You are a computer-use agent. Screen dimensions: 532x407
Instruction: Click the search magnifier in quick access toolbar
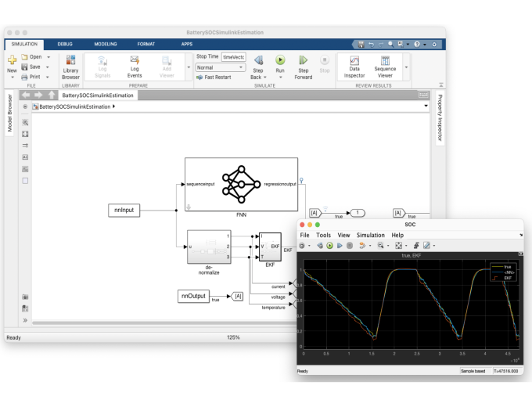pos(390,44)
